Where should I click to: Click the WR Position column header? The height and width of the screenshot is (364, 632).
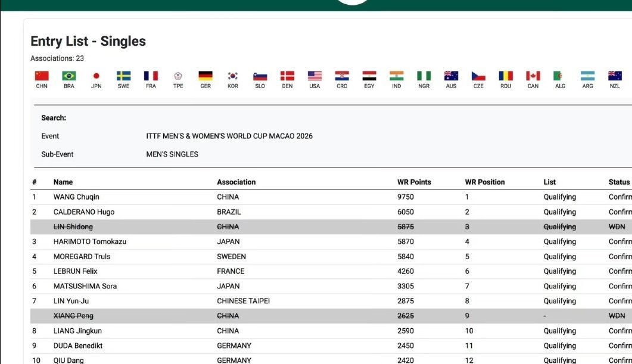tap(484, 182)
